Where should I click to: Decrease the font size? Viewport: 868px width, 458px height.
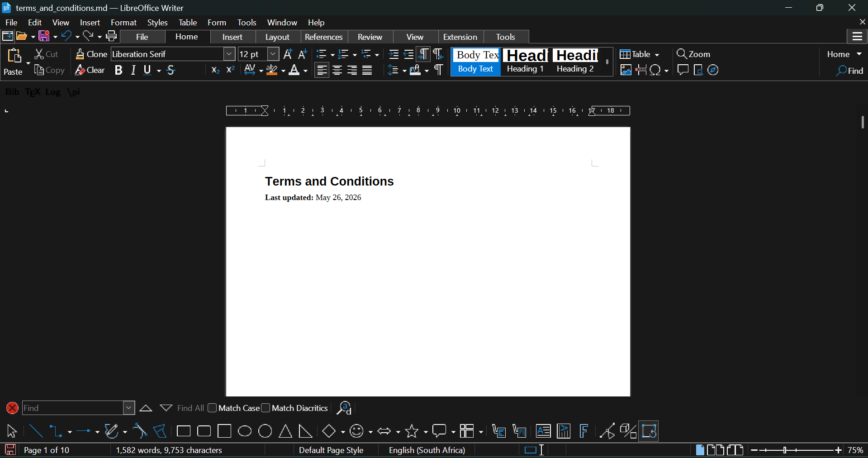point(303,54)
